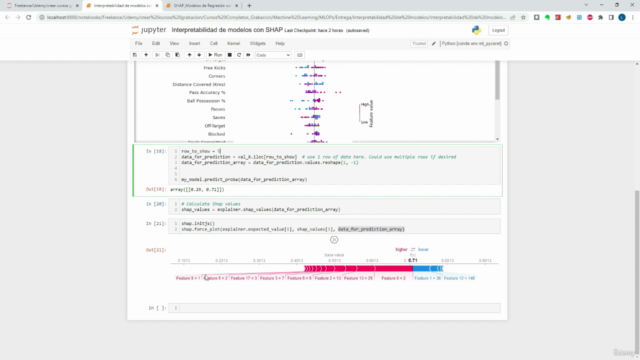Open the Edit menu
The image size is (640, 360).
point(156,43)
